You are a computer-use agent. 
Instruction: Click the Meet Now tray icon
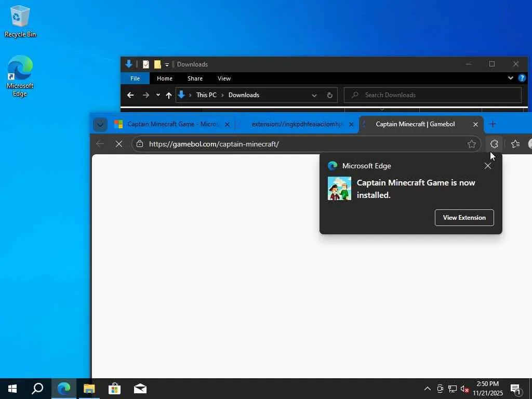coord(440,389)
